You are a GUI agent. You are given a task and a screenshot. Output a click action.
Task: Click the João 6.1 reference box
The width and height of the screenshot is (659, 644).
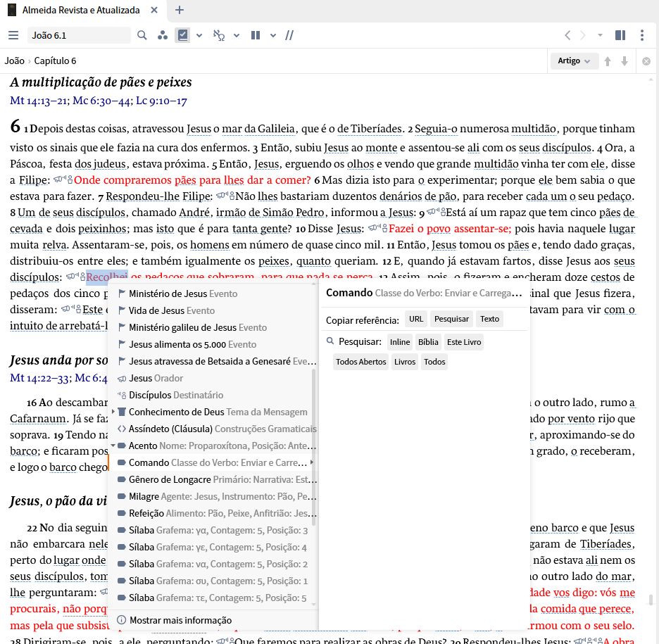click(x=79, y=35)
